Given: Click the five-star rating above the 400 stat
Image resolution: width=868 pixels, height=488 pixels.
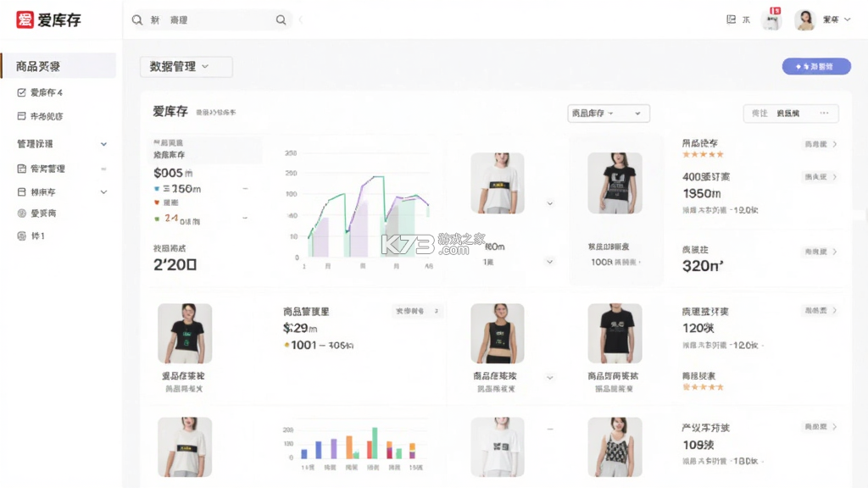Looking at the screenshot, I should click(x=703, y=154).
